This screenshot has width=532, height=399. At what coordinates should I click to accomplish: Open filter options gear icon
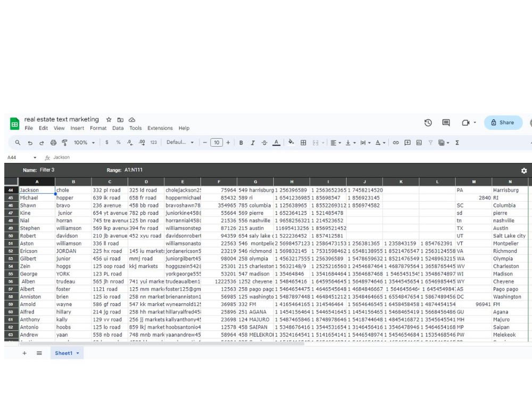pos(524,170)
